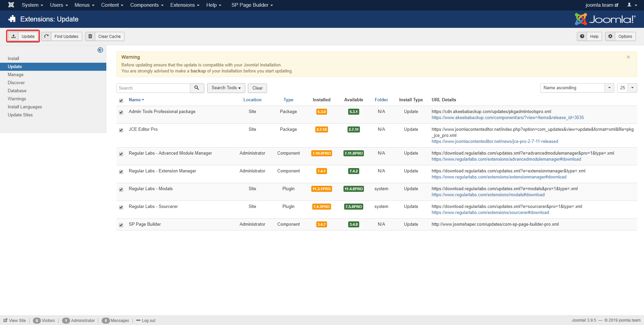Image resolution: width=644 pixels, height=325 pixels.
Task: Dismiss the warning message with X
Action: (628, 57)
